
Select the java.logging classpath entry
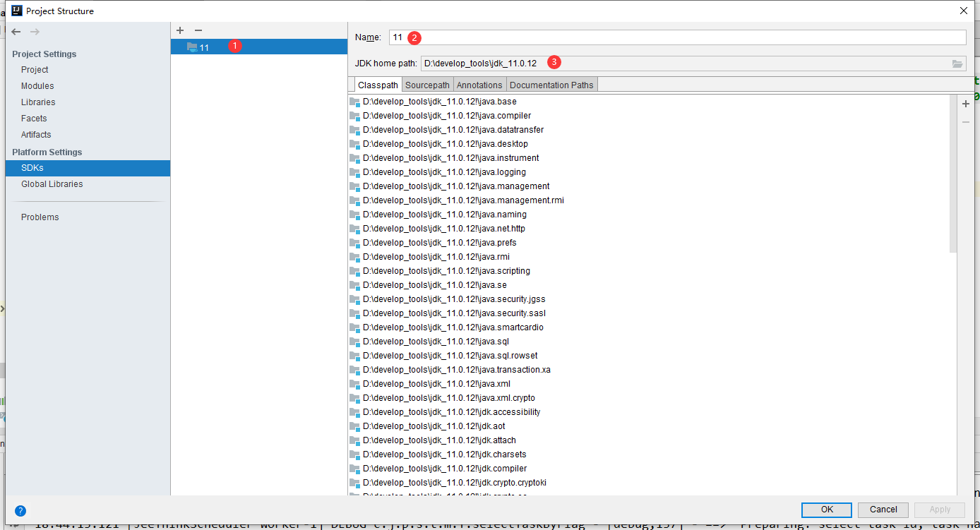(x=437, y=172)
